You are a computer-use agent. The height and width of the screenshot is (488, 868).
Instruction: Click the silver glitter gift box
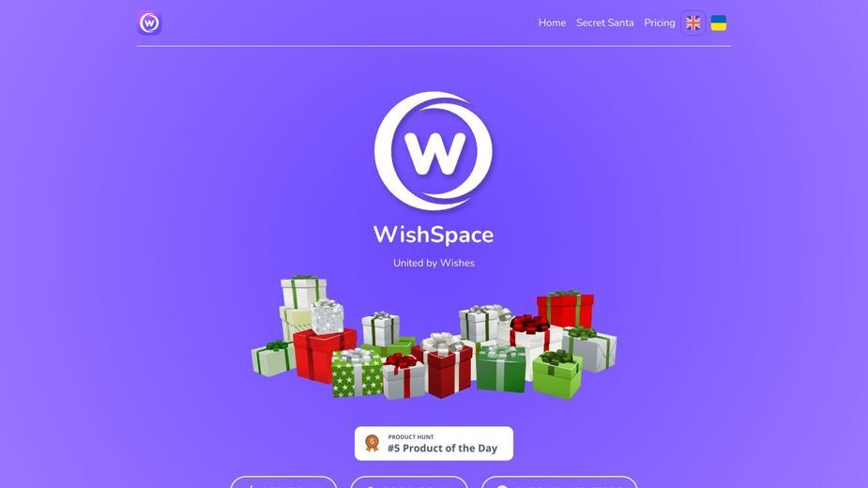point(327,317)
